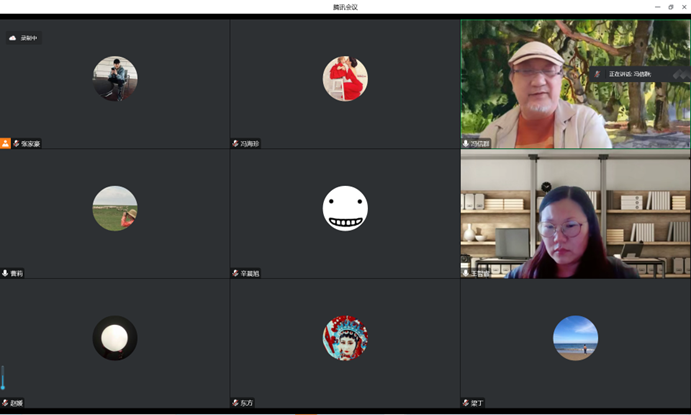Click 梁丁's beach avatar

pos(576,338)
